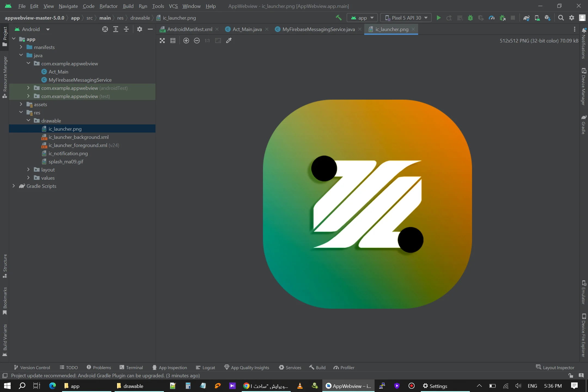The image size is (588, 392).
Task: Switch to MyFirebaseMessagingService.java tab
Action: pos(318,29)
